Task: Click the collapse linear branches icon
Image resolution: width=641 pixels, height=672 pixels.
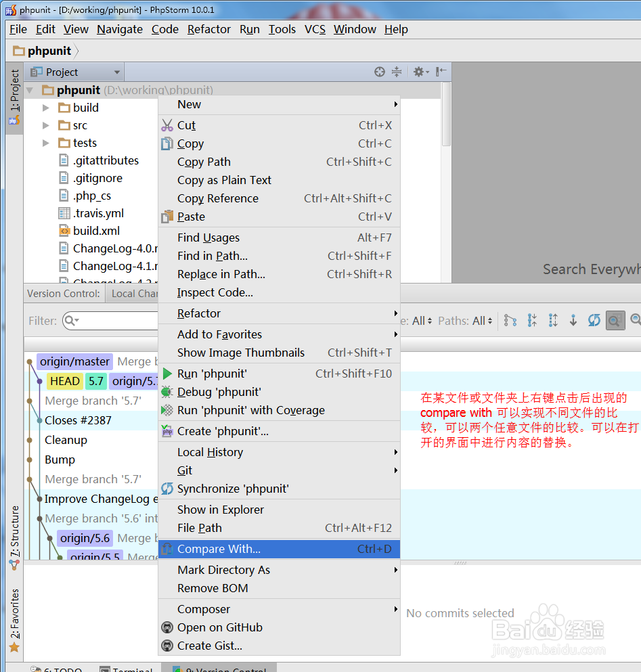Action: pos(532,320)
